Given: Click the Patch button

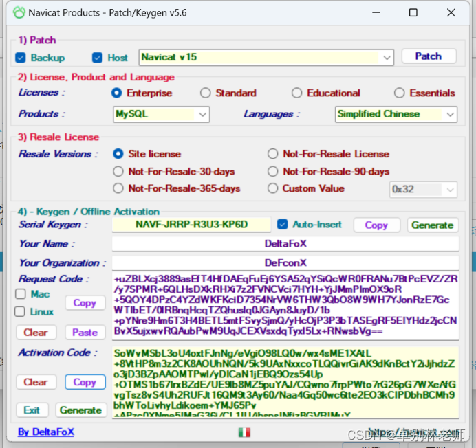Looking at the screenshot, I should click(429, 56).
